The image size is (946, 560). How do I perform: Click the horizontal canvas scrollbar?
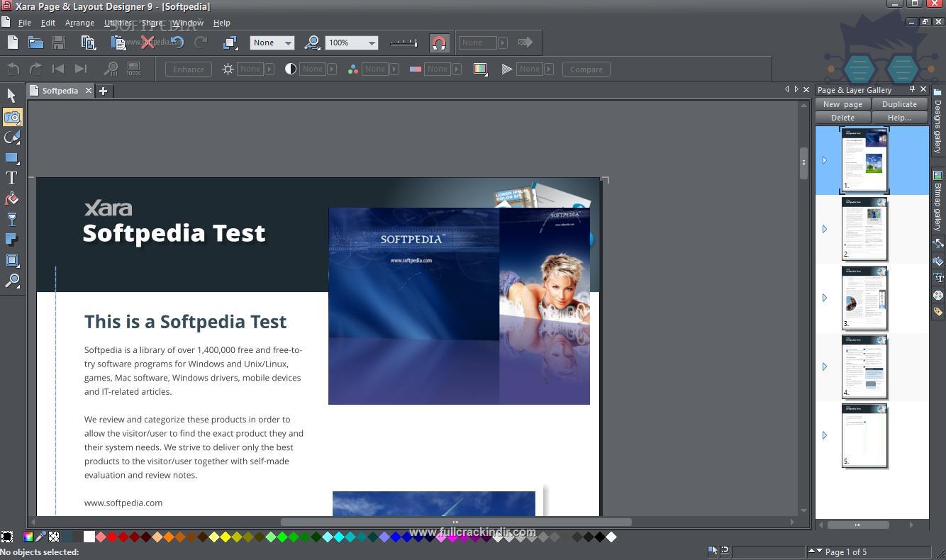[x=455, y=522]
